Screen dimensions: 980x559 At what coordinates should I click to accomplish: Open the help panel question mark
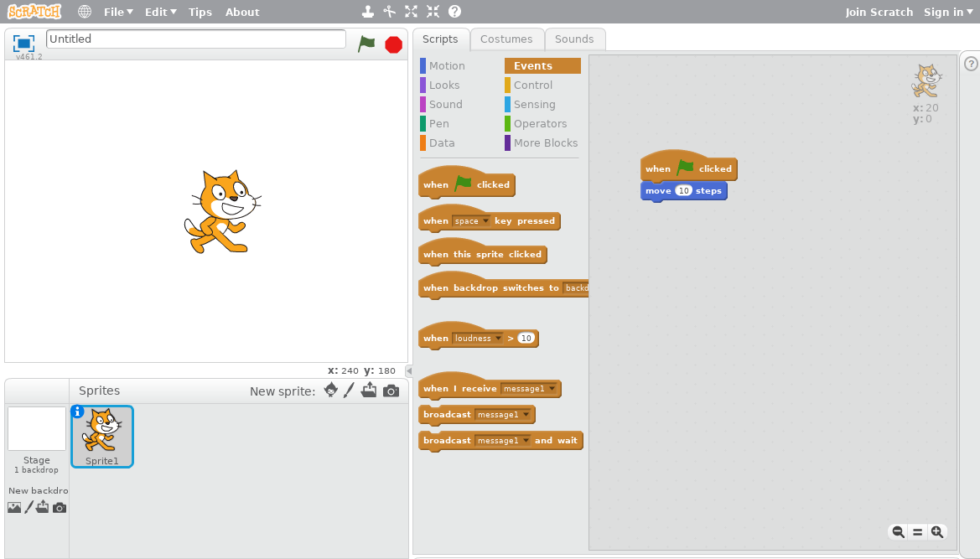[x=971, y=64]
